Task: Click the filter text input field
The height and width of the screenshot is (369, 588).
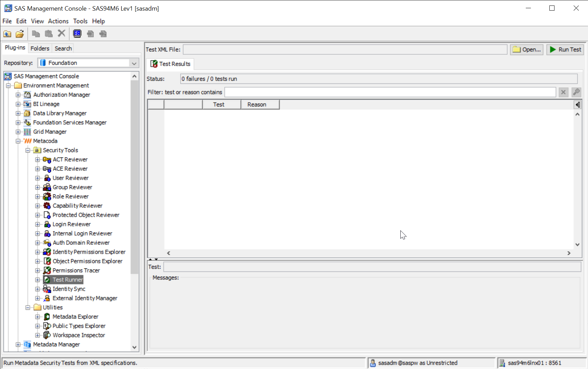Action: pyautogui.click(x=390, y=92)
